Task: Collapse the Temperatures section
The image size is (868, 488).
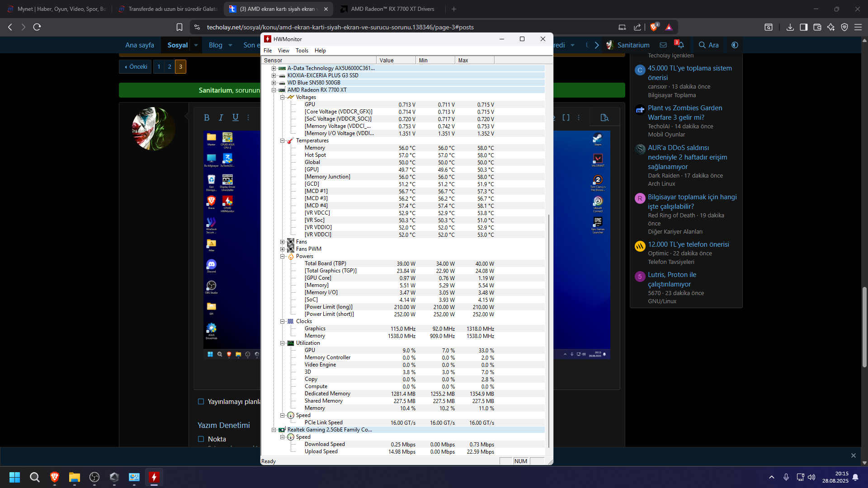Action: pyautogui.click(x=282, y=141)
